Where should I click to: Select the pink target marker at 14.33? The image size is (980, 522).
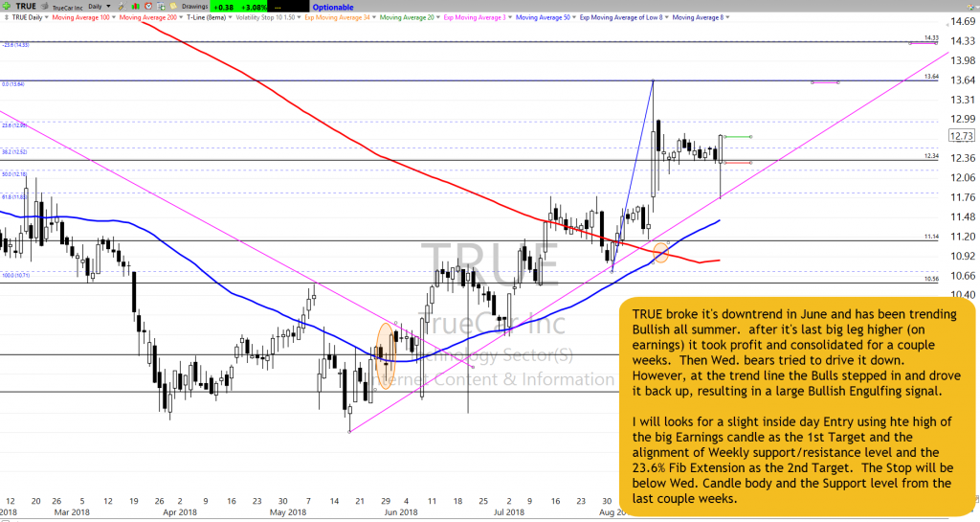(924, 42)
